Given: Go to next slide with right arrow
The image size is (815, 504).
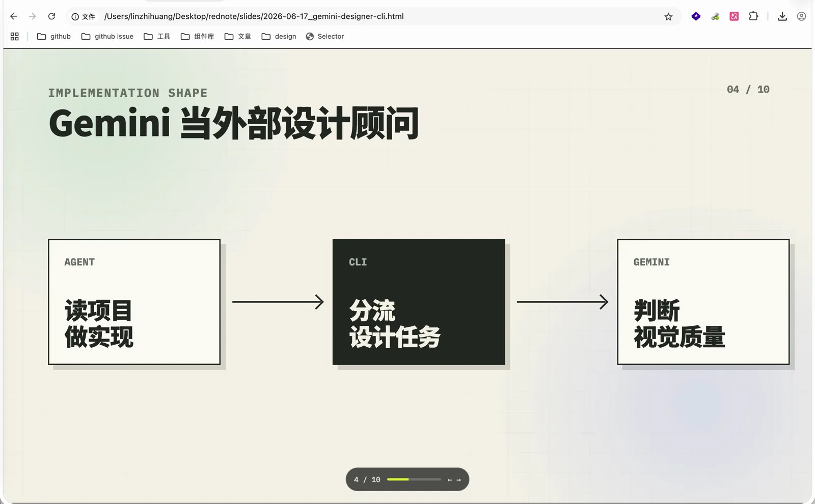Looking at the screenshot, I should [458, 480].
